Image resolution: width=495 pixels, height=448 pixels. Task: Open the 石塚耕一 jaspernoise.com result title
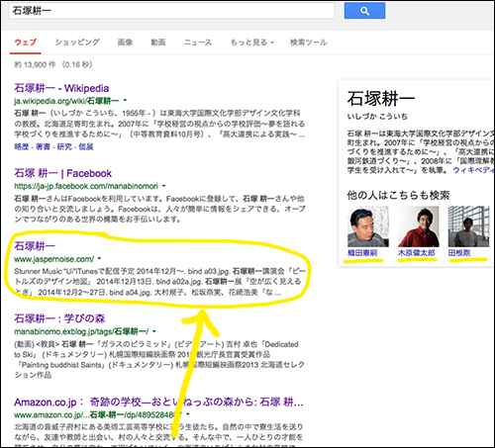[35, 246]
